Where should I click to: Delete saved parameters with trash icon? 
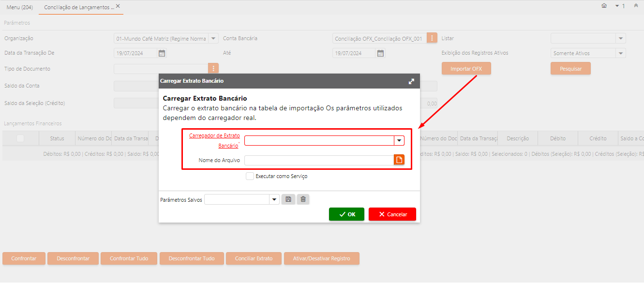[x=303, y=199]
